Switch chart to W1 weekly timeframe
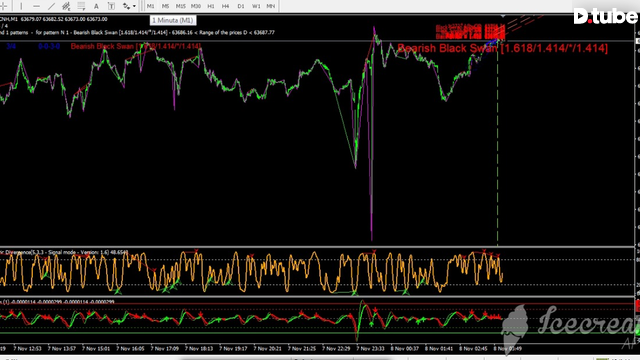 [256, 6]
